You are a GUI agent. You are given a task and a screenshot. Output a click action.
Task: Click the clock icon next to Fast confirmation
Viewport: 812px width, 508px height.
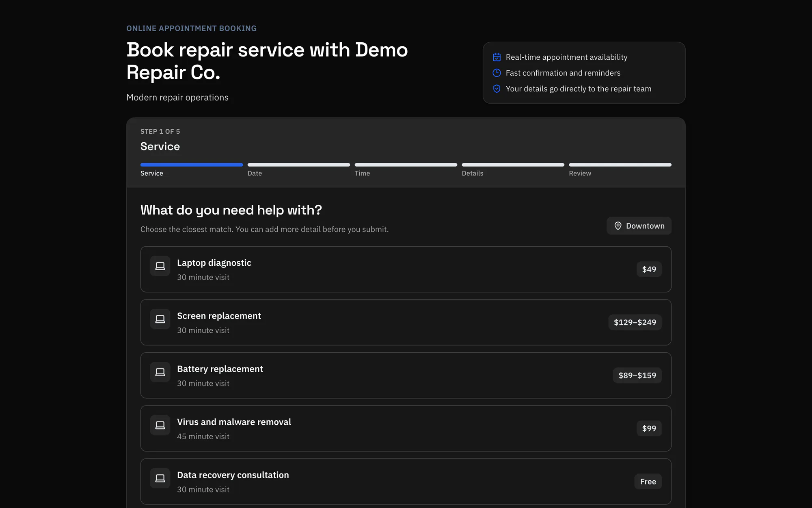(x=497, y=73)
